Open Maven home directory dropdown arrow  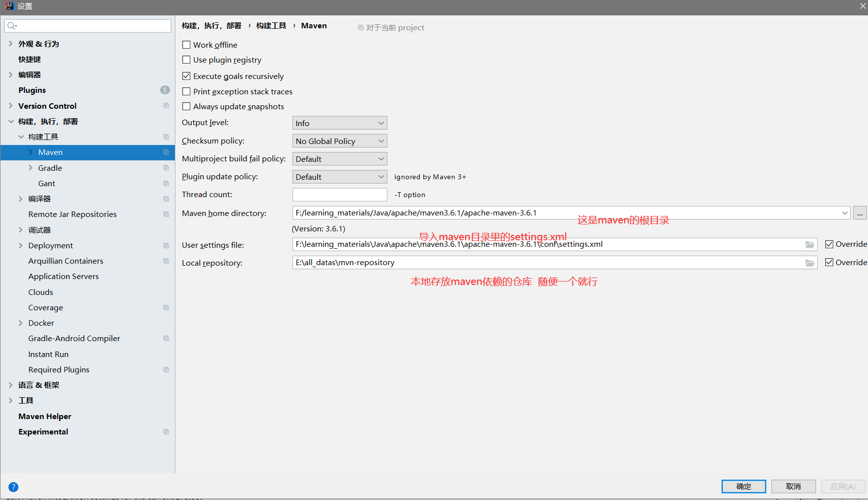845,213
